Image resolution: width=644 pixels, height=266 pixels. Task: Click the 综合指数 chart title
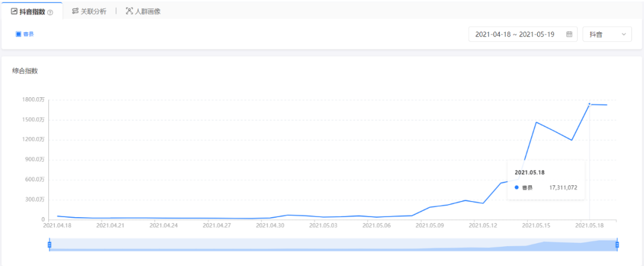click(25, 71)
